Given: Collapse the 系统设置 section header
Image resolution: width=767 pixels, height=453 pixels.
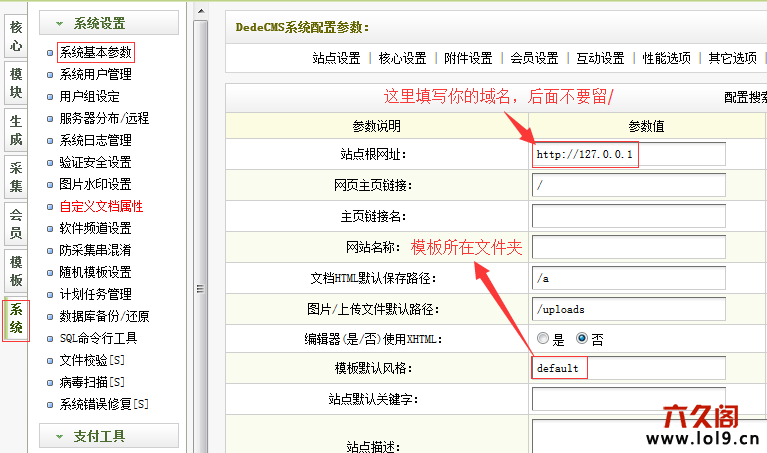Looking at the screenshot, I should click(x=109, y=23).
